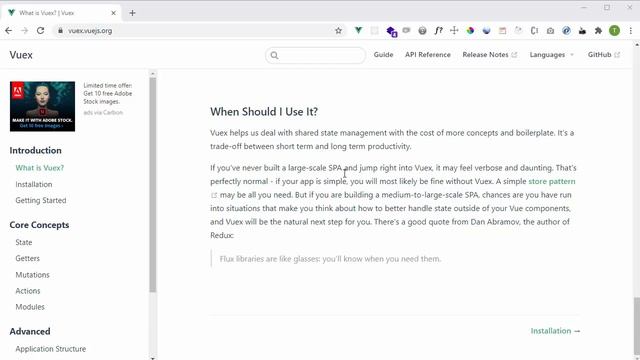640x360 pixels.
Task: Click the f? font finder extension
Action: point(438,31)
